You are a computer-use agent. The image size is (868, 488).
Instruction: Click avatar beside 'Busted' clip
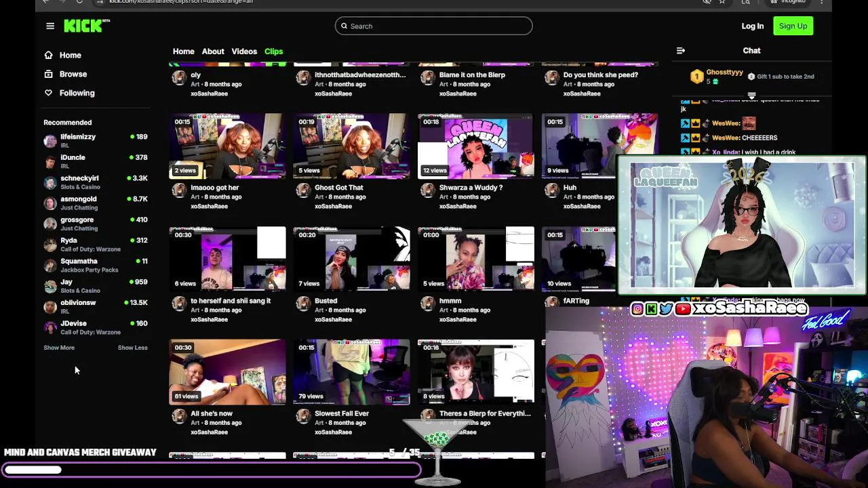point(303,304)
